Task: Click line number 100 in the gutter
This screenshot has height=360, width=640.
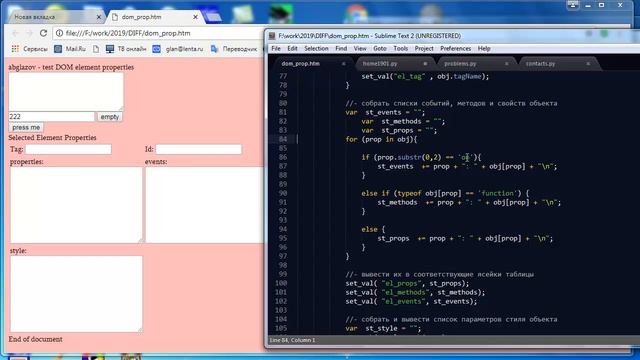Action: pyautogui.click(x=281, y=283)
